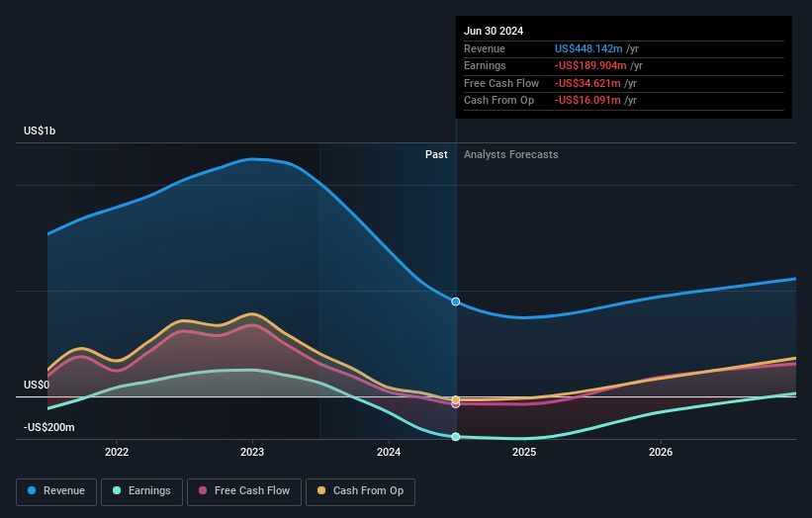Select the 2024 x-axis label
812x518 pixels.
pos(389,452)
